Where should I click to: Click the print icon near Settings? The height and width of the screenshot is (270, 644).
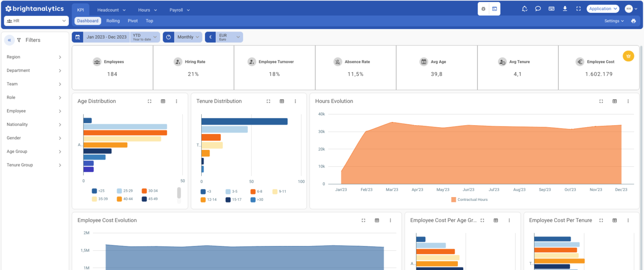(633, 21)
